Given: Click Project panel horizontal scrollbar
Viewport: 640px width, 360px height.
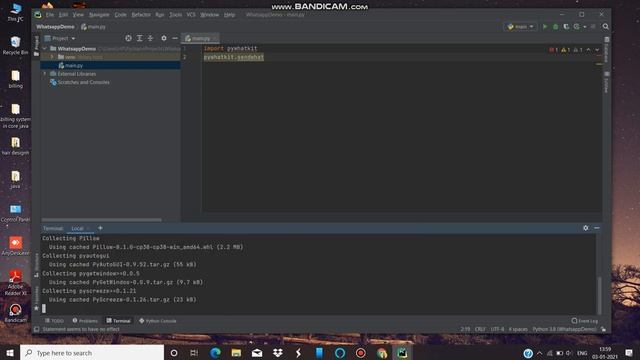Looking at the screenshot, I should pyautogui.click(x=101, y=220).
